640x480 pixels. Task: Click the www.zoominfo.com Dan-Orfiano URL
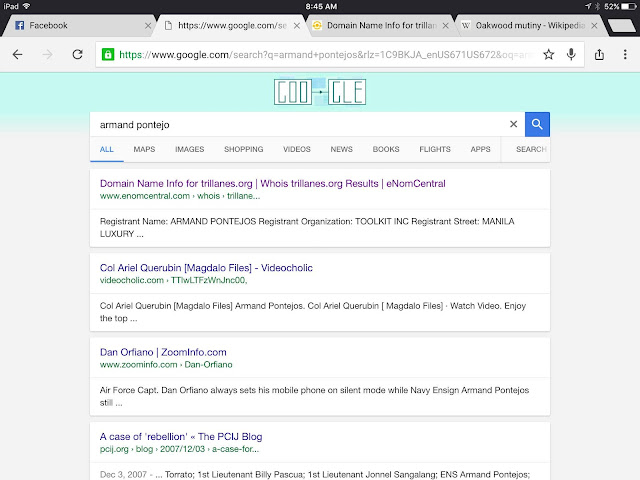coord(166,364)
